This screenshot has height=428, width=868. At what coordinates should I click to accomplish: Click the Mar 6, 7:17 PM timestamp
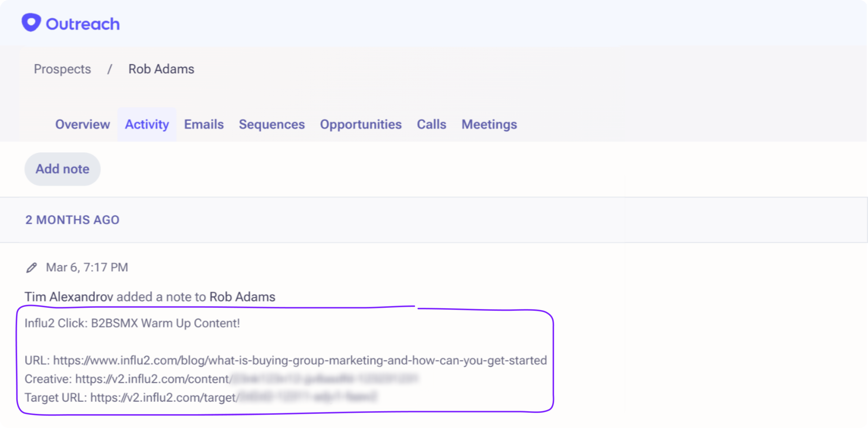pos(87,267)
